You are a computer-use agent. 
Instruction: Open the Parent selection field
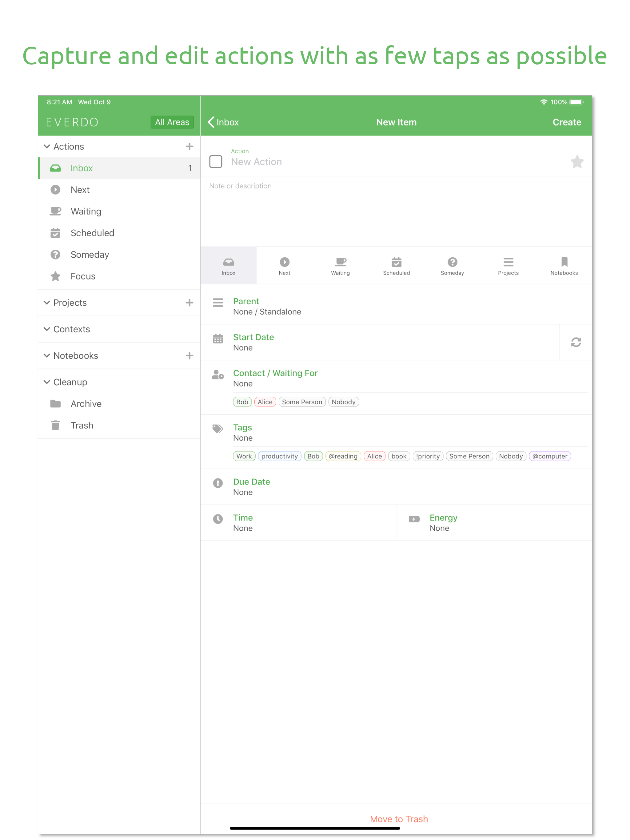[x=396, y=306]
